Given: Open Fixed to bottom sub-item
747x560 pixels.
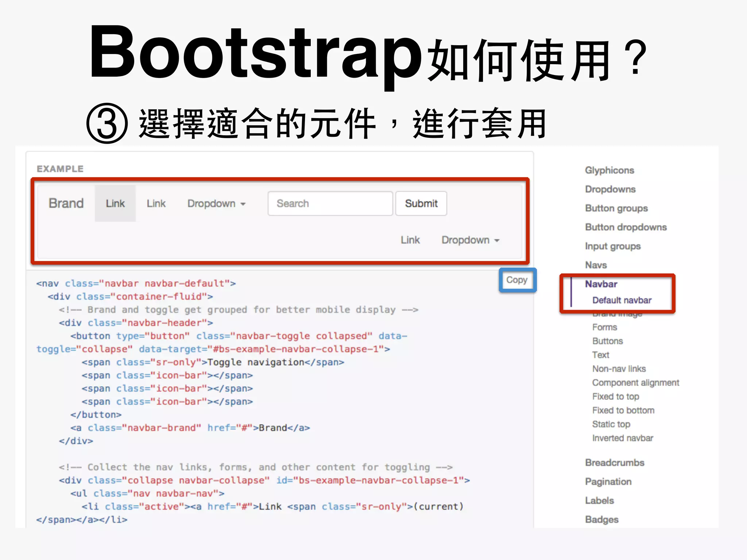Looking at the screenshot, I should [623, 410].
